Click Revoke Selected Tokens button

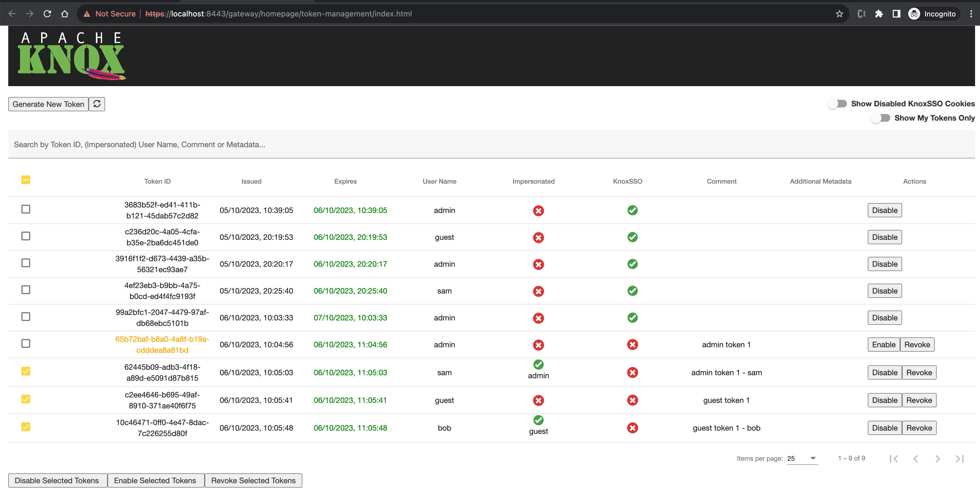253,480
